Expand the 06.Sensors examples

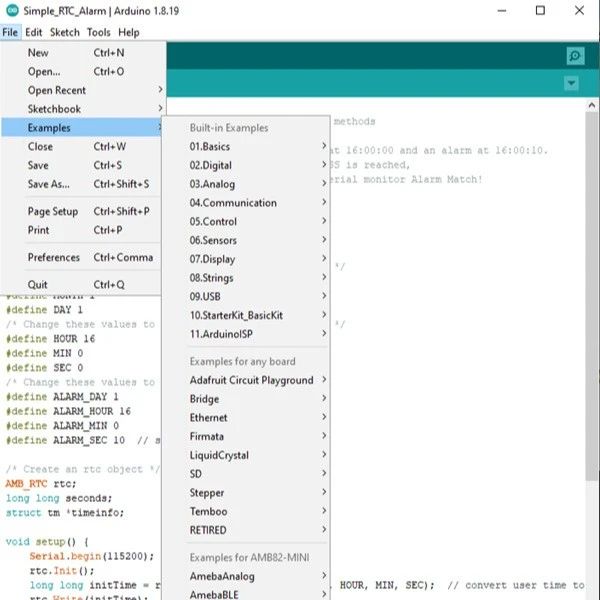tap(246, 240)
